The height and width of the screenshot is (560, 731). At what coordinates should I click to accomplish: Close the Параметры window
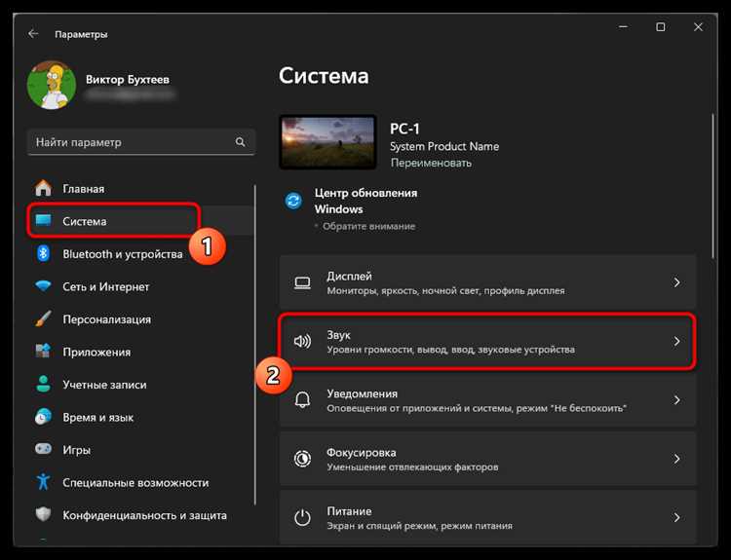[698, 27]
